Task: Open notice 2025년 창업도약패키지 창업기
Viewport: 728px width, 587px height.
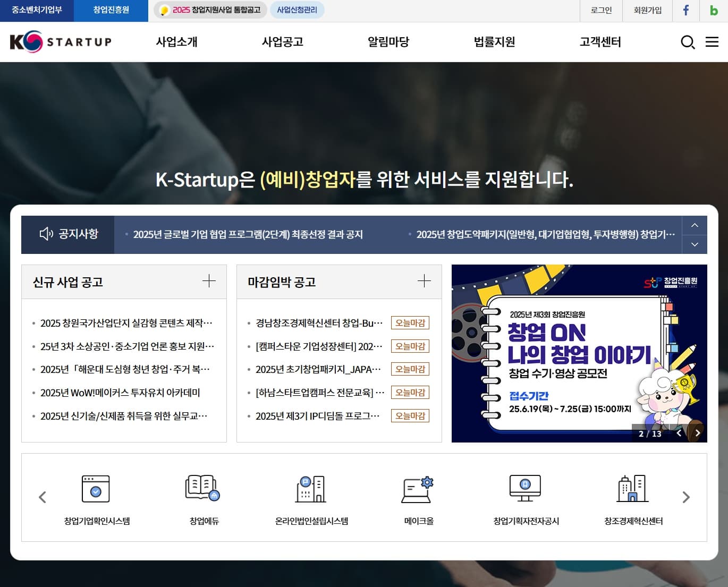Action: [545, 234]
